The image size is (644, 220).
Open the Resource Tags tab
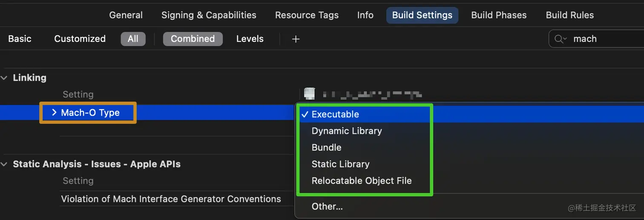point(307,15)
